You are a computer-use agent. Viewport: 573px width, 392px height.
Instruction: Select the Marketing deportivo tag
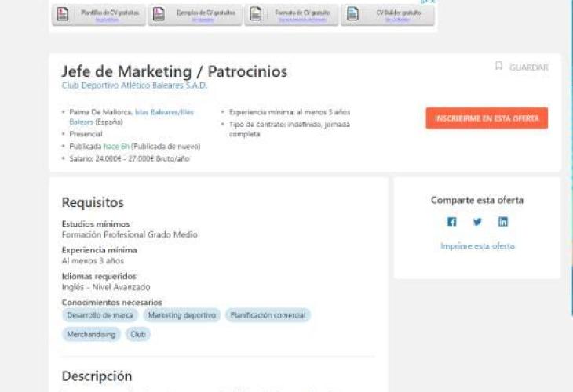pos(181,315)
